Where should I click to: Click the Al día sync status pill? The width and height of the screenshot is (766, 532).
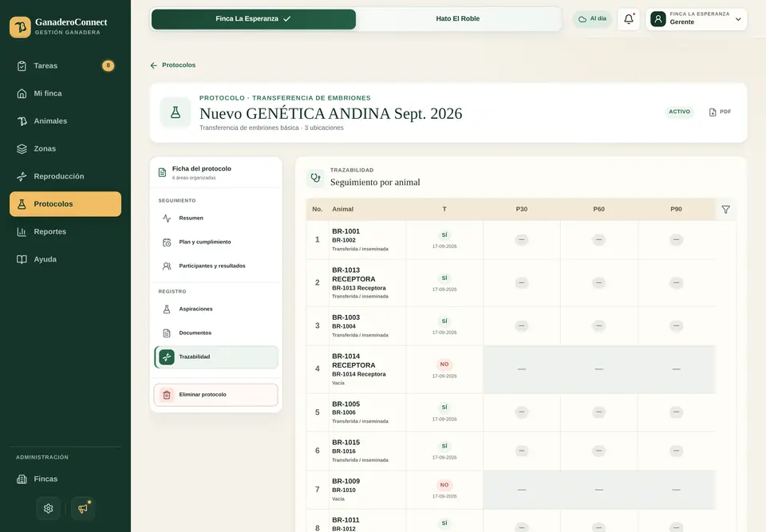(x=592, y=19)
